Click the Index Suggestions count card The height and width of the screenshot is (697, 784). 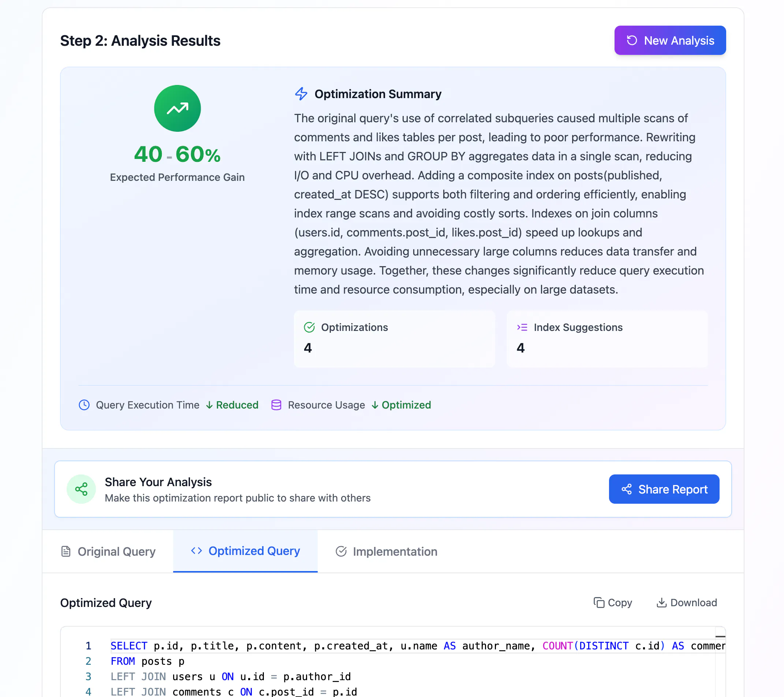(x=607, y=339)
